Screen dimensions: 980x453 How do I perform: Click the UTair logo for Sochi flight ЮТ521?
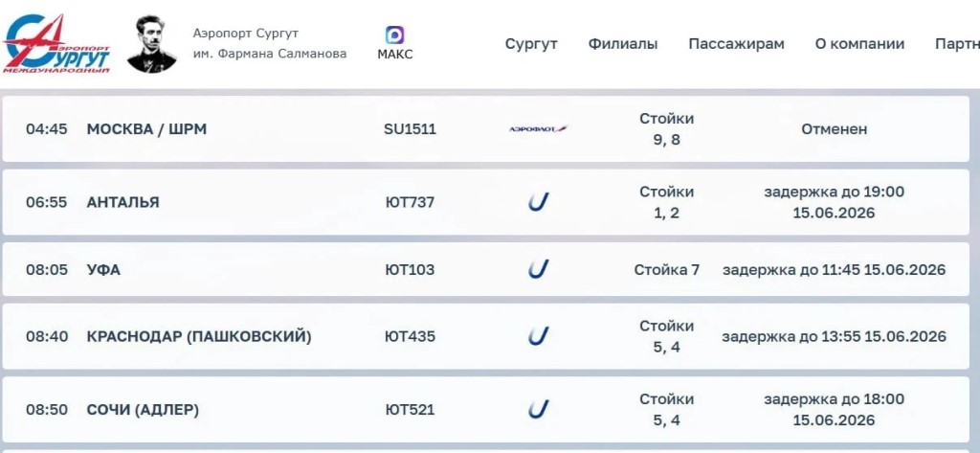coord(538,409)
